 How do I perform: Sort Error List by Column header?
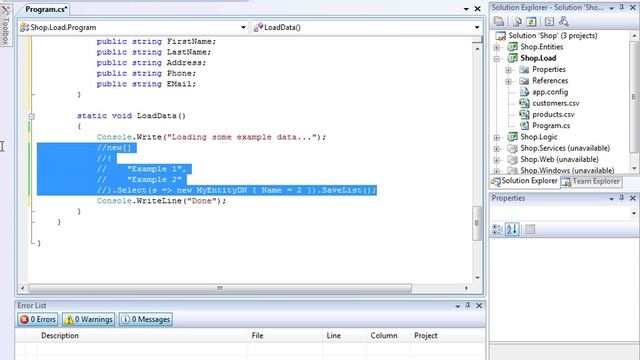coord(388,336)
